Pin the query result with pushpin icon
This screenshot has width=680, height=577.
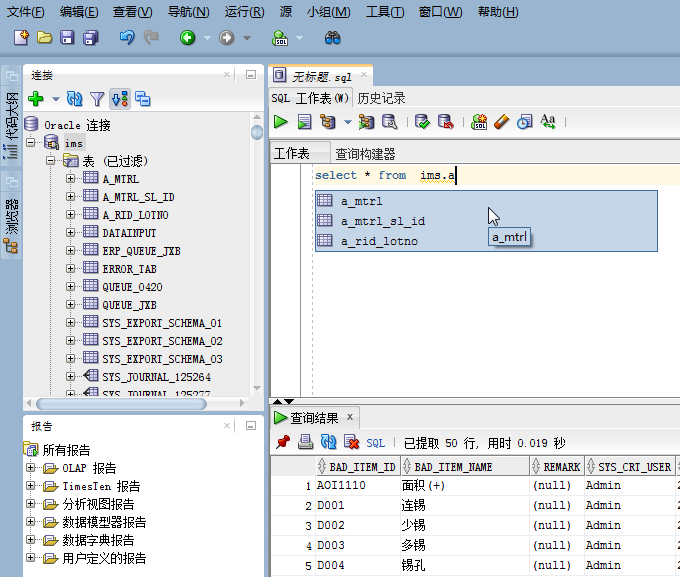coord(283,442)
